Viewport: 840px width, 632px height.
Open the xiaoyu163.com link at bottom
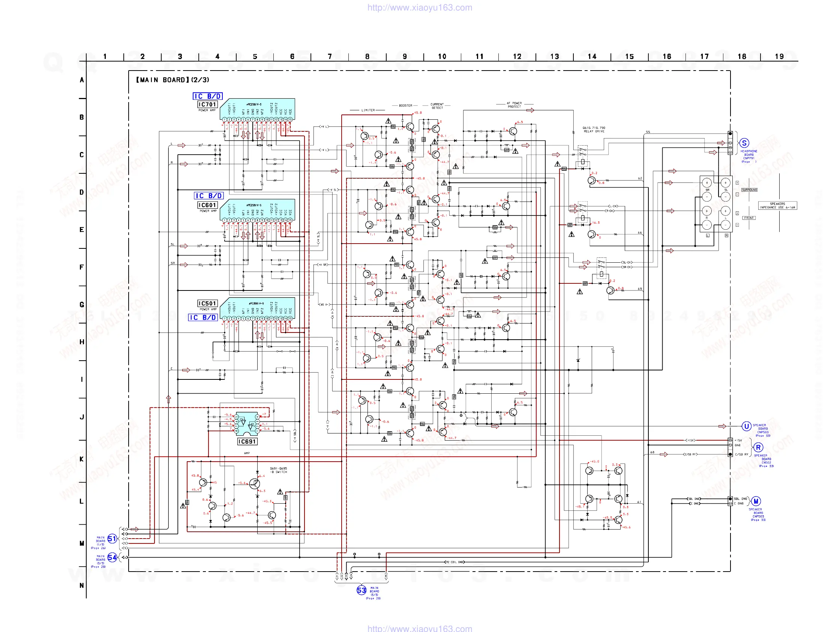coord(420,628)
